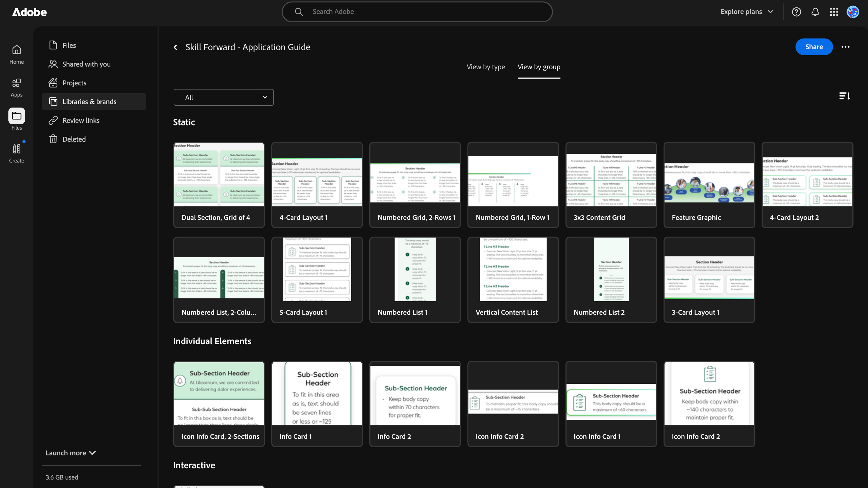Open Numbered List 1 thumbnail
Viewport: 868px width, 488px height.
click(415, 270)
